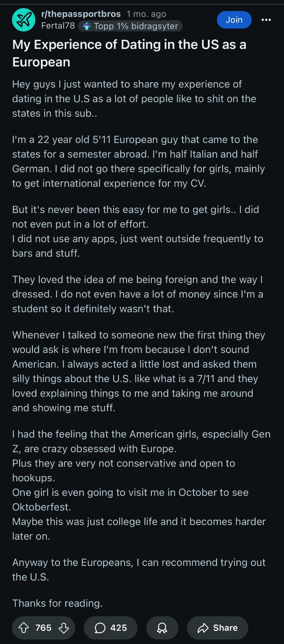Click the paragraph starting 'I'm a 22 year old'
The height and width of the screenshot is (644, 284).
coord(138,161)
